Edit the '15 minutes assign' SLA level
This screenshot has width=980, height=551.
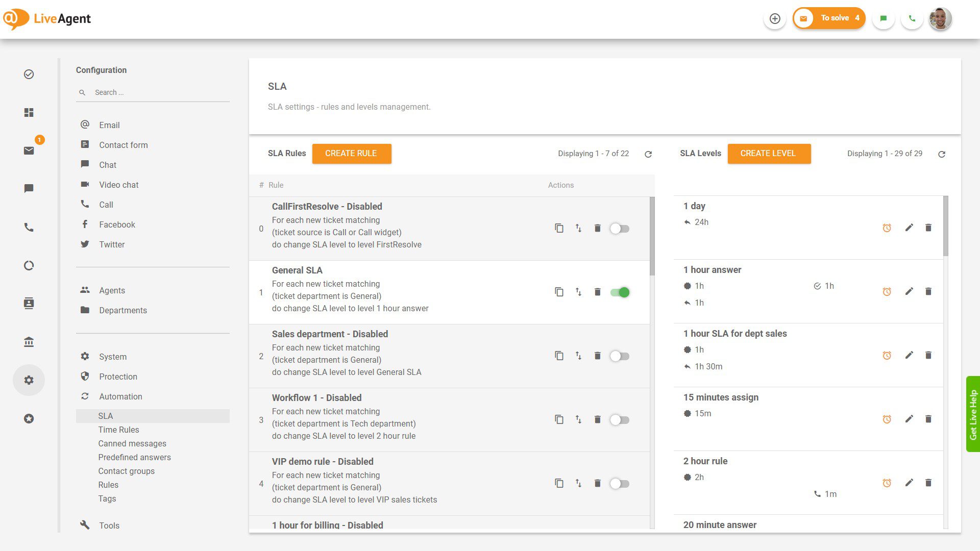tap(909, 419)
